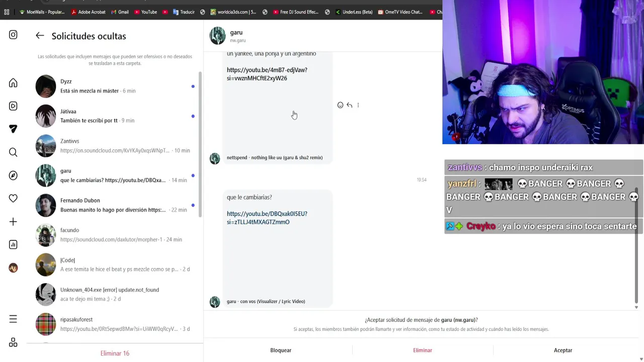Image resolution: width=644 pixels, height=362 pixels.
Task: React with emoji to the message
Action: 340,105
